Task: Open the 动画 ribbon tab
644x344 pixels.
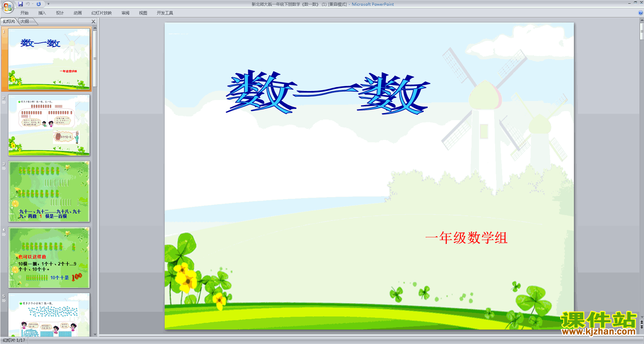Action: pos(77,13)
